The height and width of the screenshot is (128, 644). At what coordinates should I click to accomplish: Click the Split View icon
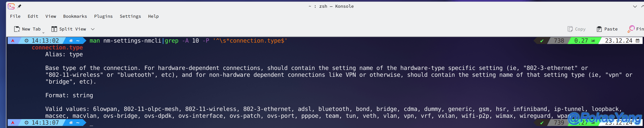(x=54, y=29)
